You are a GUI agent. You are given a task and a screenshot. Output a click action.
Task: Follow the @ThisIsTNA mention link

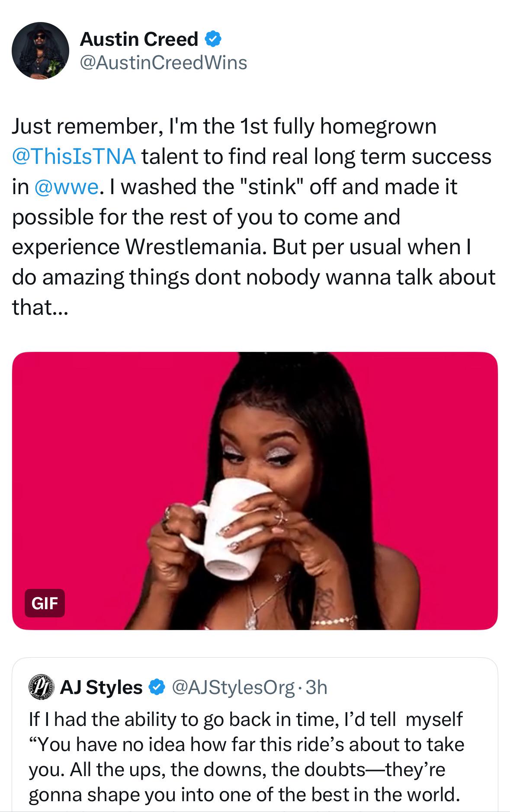tap(74, 156)
